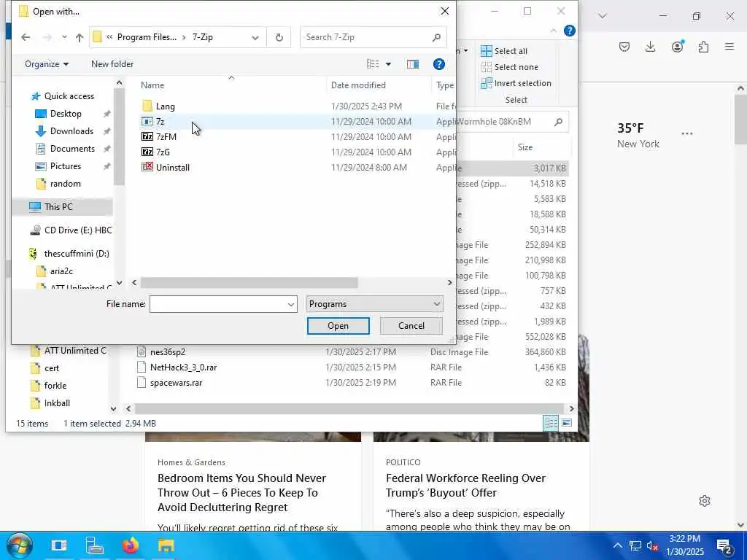747x560 pixels.
Task: Go up one folder level
Action: [x=80, y=37]
